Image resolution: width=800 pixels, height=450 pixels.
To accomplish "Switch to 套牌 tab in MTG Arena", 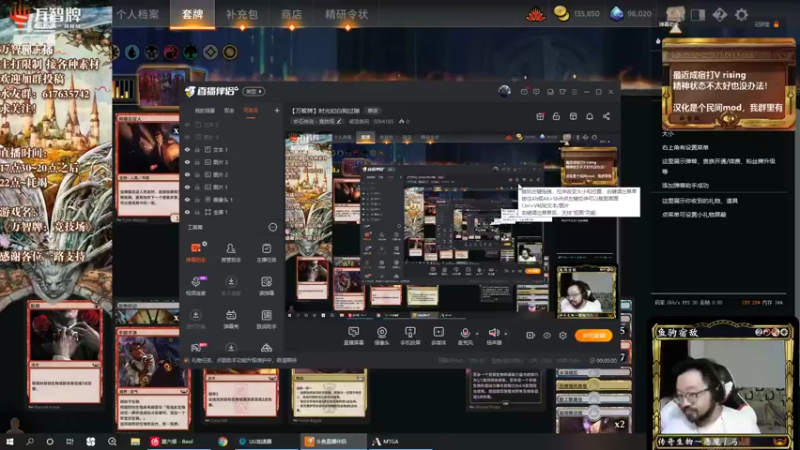I will click(x=192, y=14).
